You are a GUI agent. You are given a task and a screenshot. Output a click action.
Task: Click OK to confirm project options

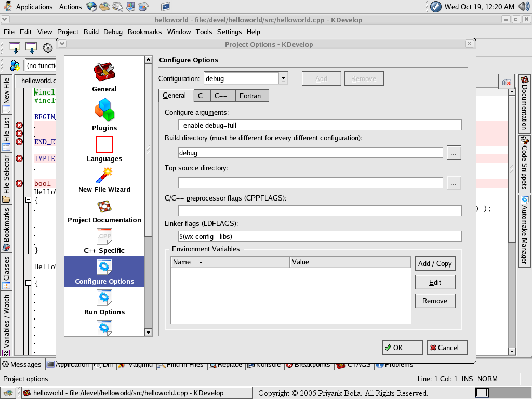403,348
